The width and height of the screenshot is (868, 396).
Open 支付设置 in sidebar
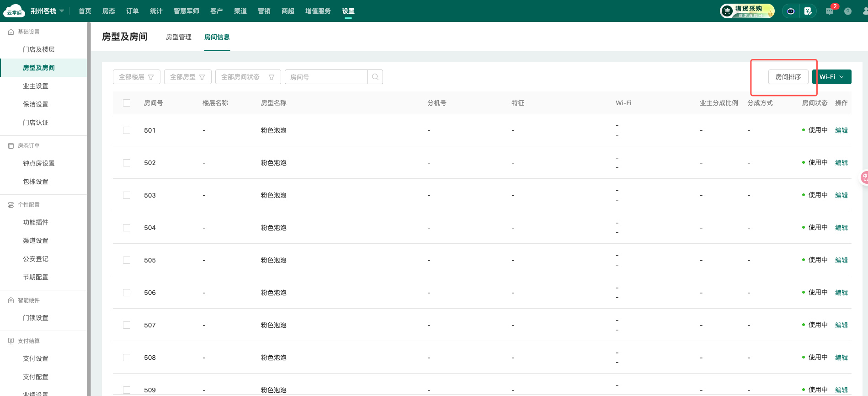pyautogui.click(x=36, y=359)
